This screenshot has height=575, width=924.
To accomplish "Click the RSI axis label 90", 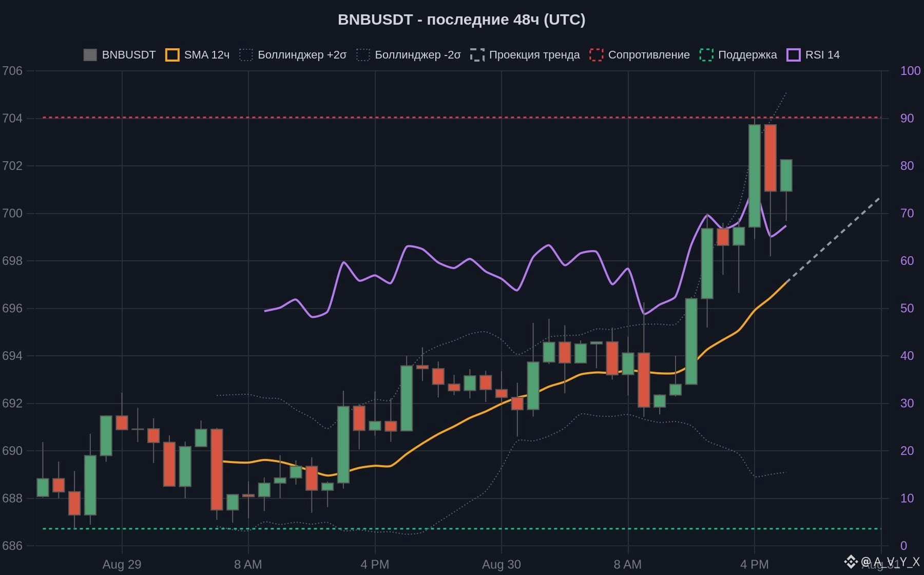I will (x=907, y=119).
